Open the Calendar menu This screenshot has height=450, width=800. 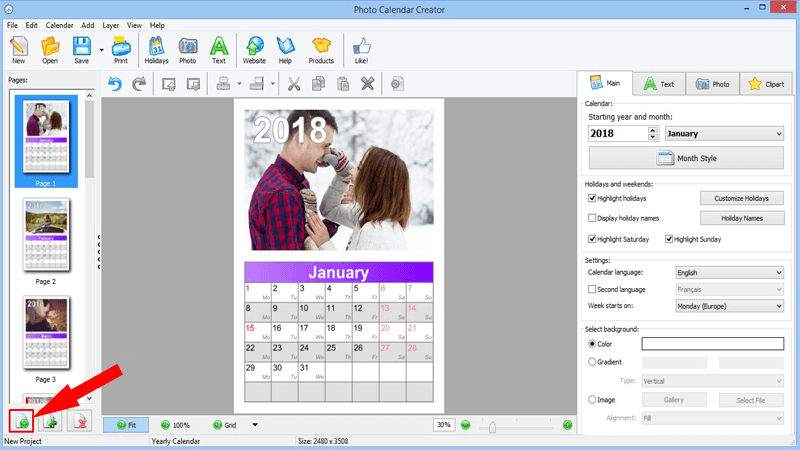pyautogui.click(x=59, y=25)
